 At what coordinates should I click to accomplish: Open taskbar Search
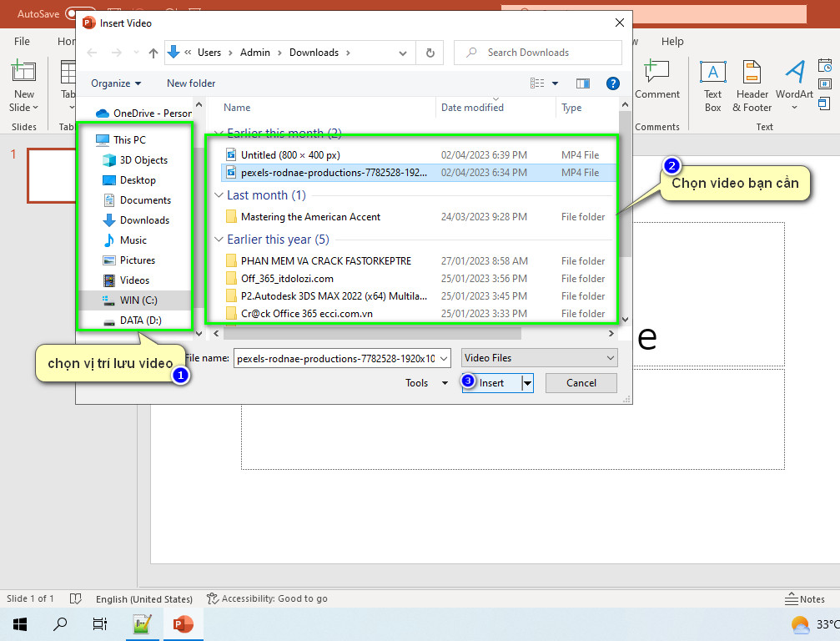click(x=60, y=623)
